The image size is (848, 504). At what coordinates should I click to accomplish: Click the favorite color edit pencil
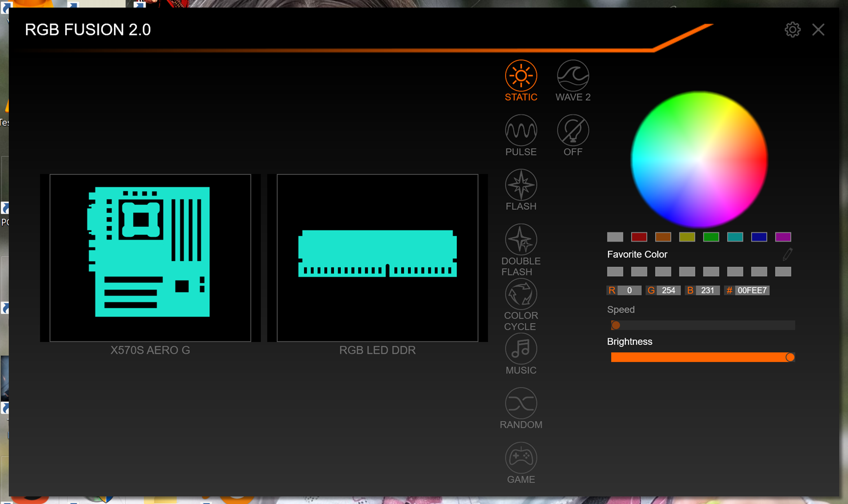(x=788, y=254)
